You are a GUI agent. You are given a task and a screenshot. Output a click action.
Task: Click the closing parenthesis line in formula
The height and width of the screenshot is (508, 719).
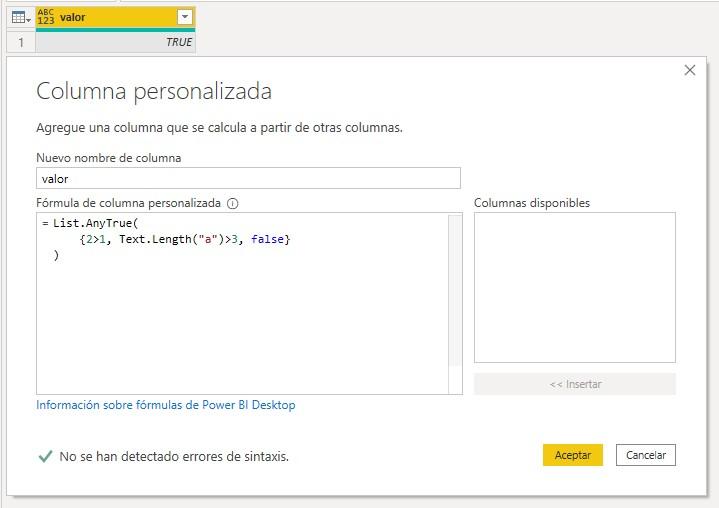[57, 256]
